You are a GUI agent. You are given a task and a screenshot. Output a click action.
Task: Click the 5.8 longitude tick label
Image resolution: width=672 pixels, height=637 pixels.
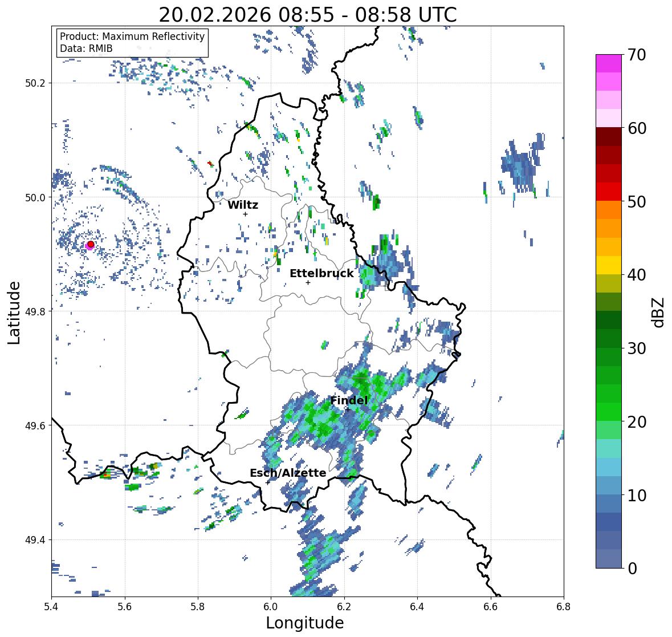coord(198,607)
